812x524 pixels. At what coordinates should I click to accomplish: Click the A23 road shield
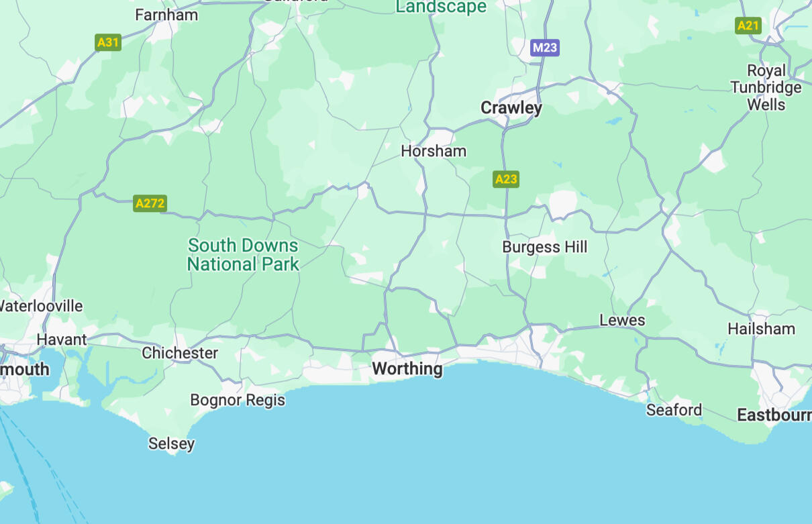pos(506,179)
